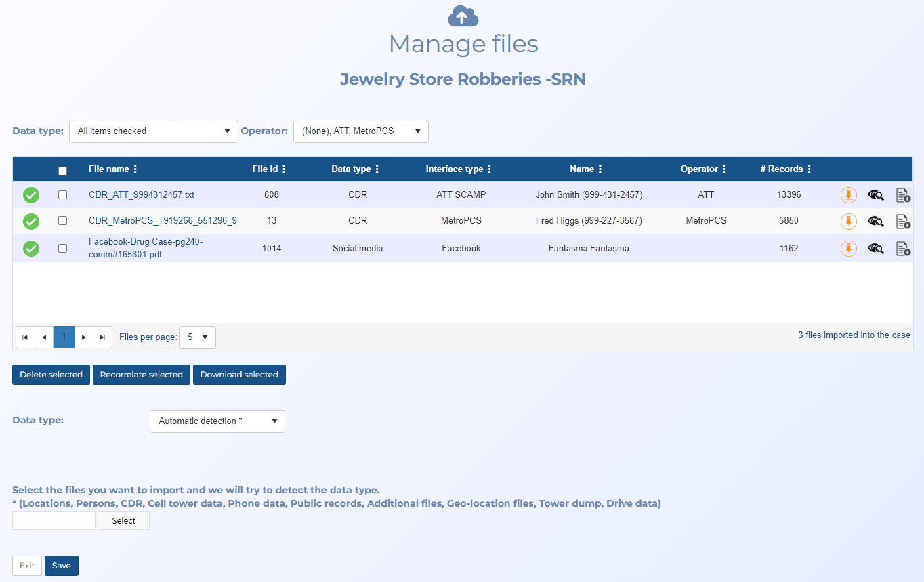Click orange download icon for Fantasma Fantasma row
924x582 pixels.
[848, 249]
